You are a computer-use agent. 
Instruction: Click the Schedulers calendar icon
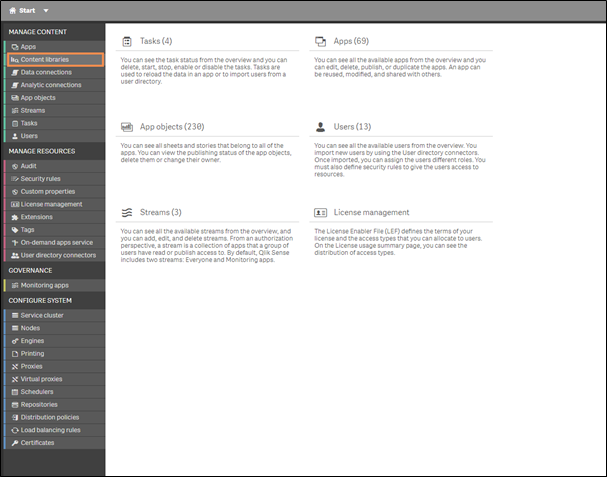[15, 392]
